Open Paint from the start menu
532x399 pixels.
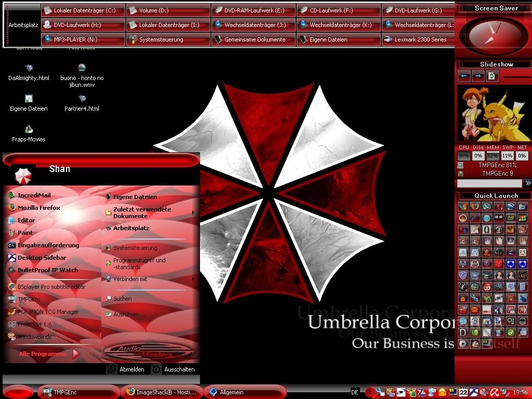click(x=21, y=233)
